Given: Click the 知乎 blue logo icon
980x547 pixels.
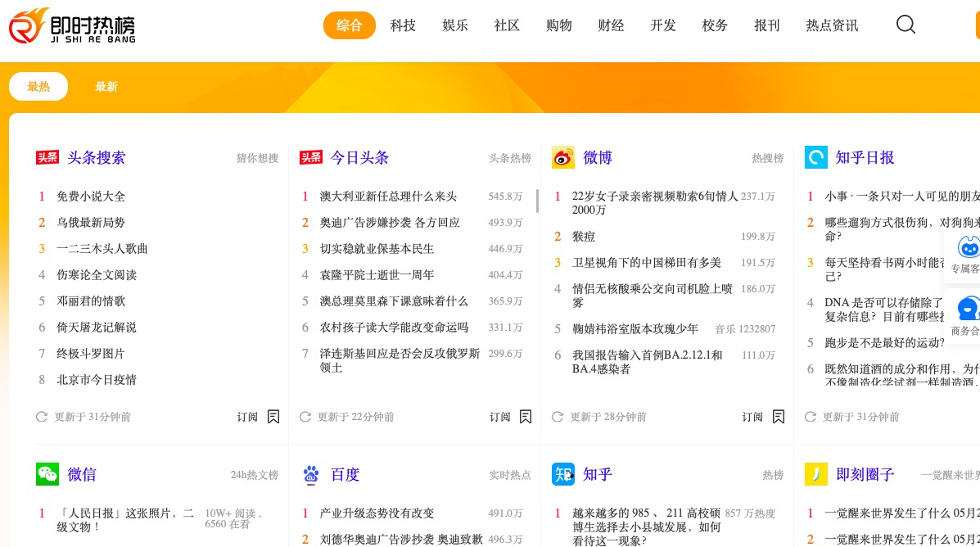Looking at the screenshot, I should click(563, 474).
